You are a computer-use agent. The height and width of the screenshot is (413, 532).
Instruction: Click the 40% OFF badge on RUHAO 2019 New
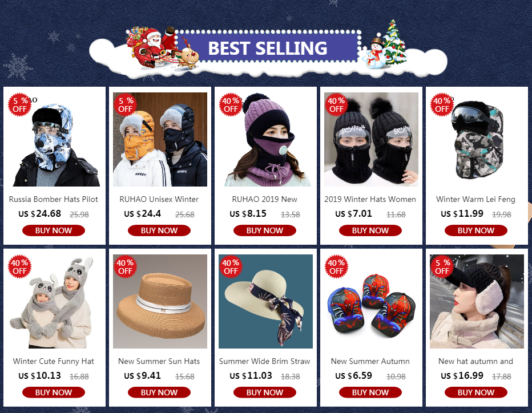[x=231, y=105]
